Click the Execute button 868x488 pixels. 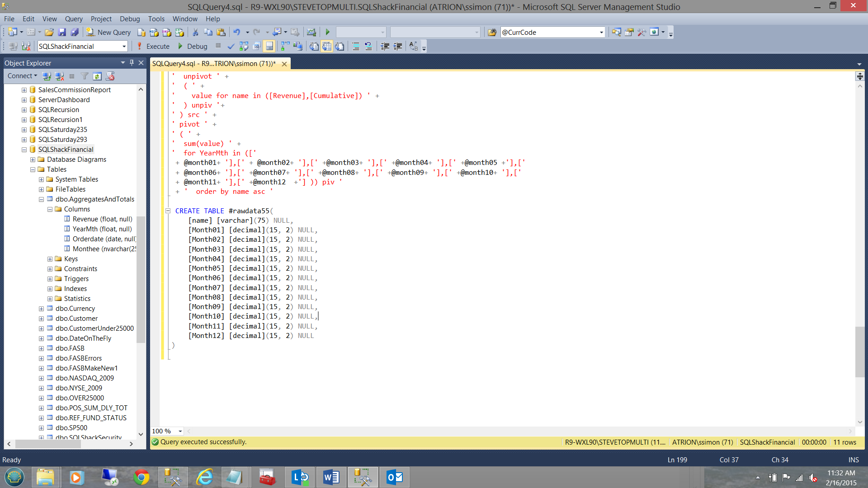[153, 46]
